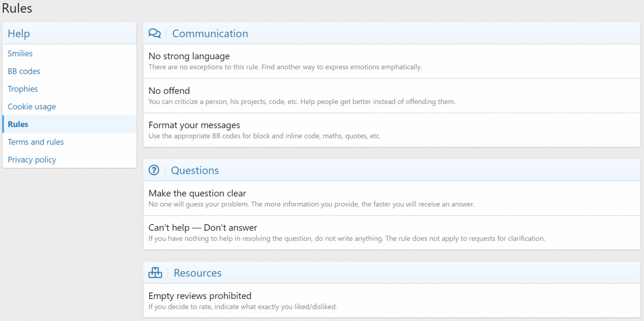Go to the Trophies page
The height and width of the screenshot is (321, 644).
23,89
